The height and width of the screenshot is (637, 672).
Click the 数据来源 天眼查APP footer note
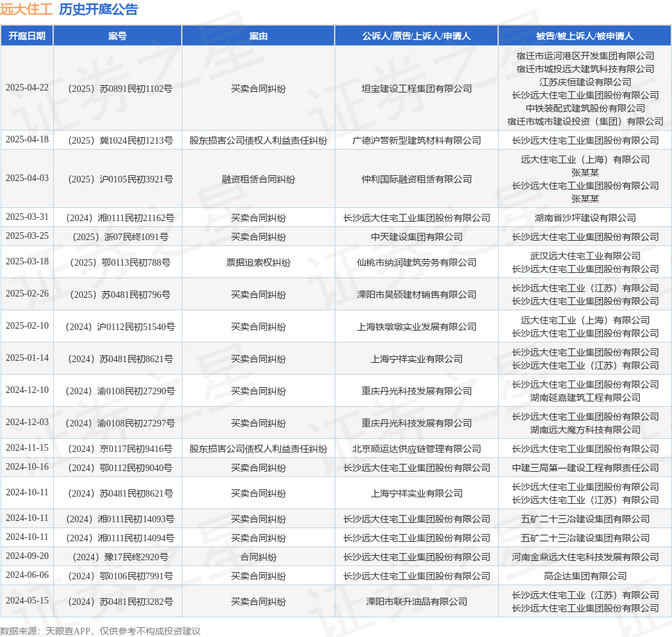[x=100, y=631]
